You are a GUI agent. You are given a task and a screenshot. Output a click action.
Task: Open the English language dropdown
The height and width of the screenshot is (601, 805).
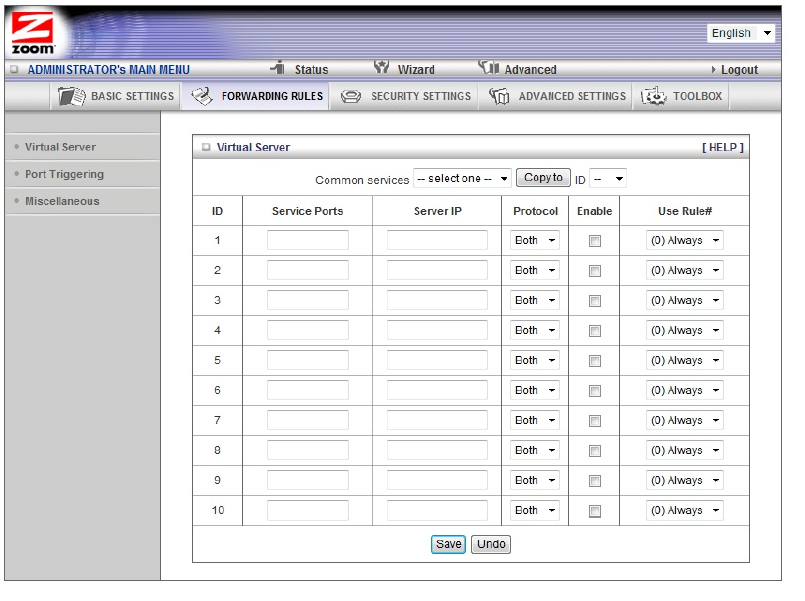coord(740,33)
